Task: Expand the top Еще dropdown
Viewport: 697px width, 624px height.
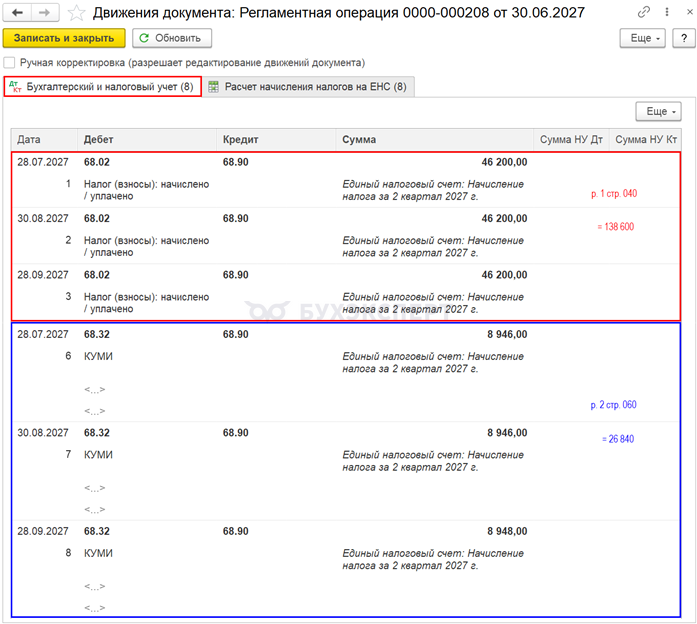Action: [x=643, y=38]
